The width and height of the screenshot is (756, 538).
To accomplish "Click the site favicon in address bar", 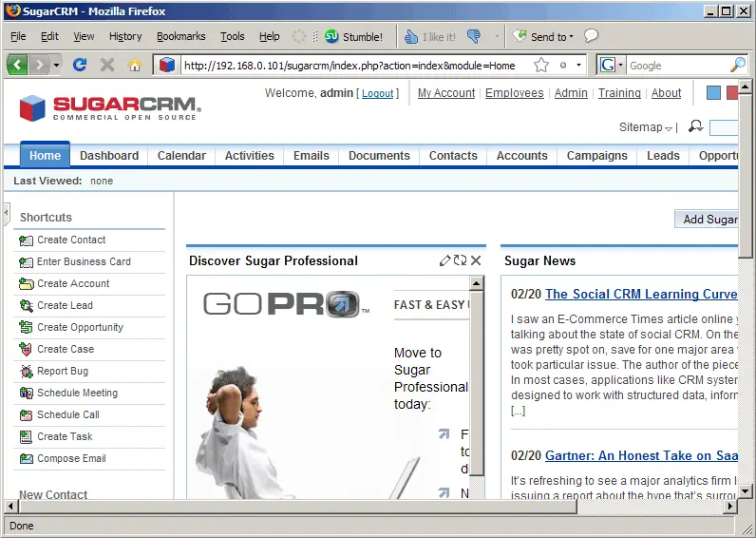I will click(167, 65).
